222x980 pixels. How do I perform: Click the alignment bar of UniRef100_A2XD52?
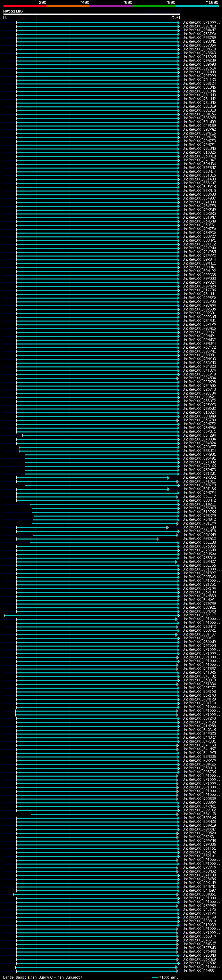(93, 477)
